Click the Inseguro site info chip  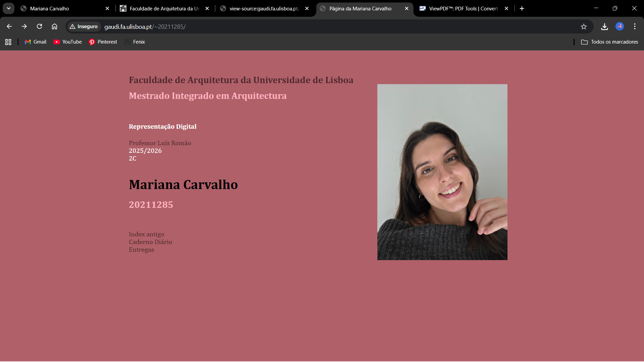click(84, 26)
